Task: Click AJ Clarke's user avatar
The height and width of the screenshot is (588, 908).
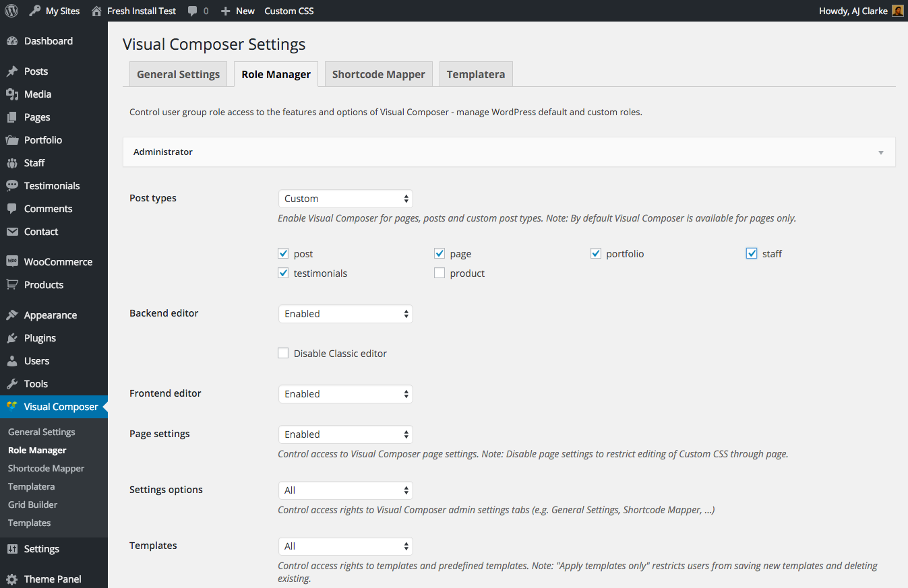Action: point(897,11)
